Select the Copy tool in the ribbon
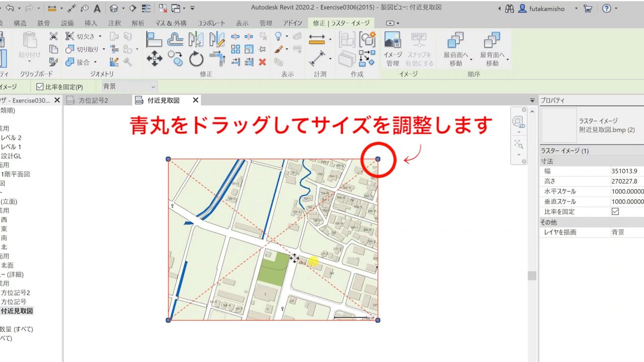 coord(176,58)
